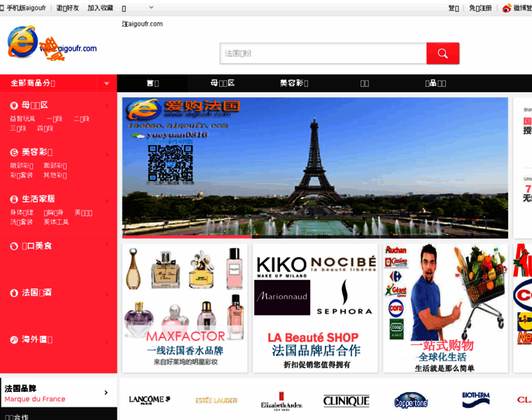Click the 其他彩妆 subcategory link
The height and width of the screenshot is (420, 532).
(55, 175)
